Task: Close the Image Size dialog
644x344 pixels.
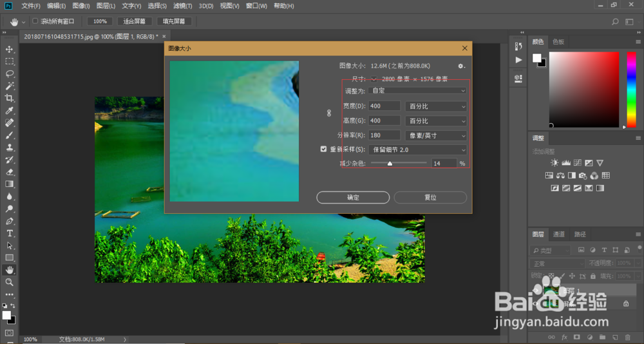Action: (464, 48)
